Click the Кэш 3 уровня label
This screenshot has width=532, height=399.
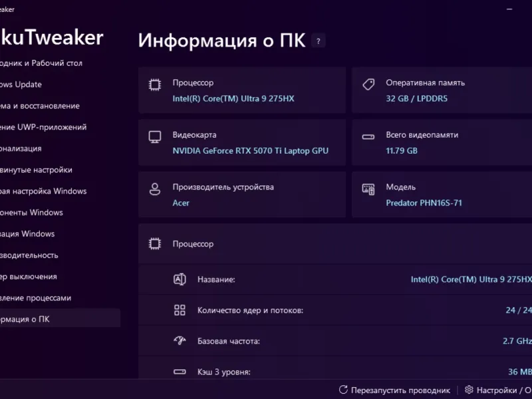pyautogui.click(x=224, y=372)
